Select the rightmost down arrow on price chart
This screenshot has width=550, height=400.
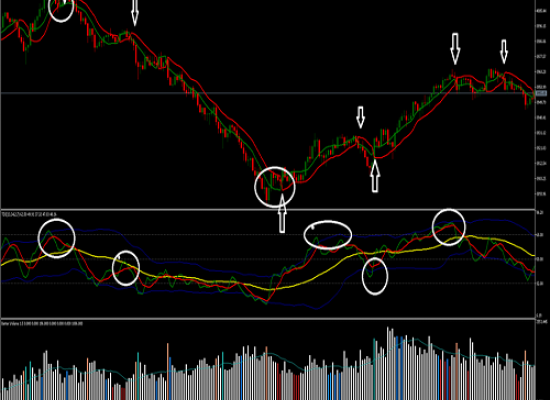pyautogui.click(x=504, y=52)
